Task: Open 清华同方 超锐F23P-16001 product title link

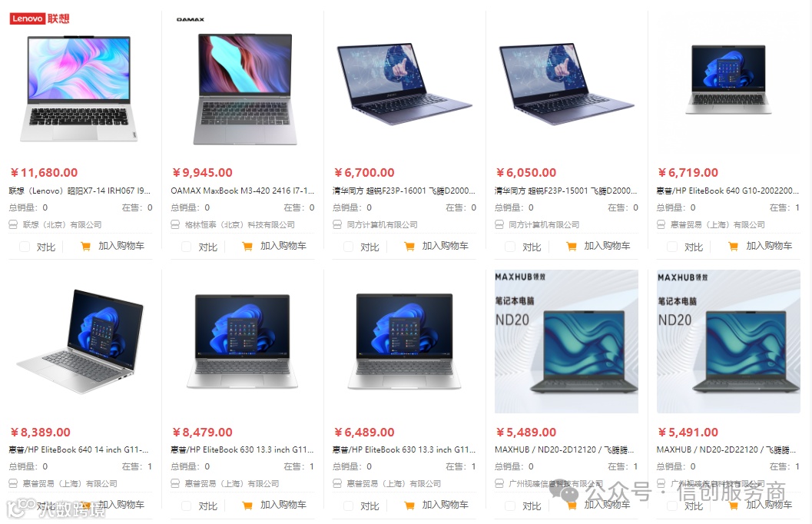Action: [404, 191]
